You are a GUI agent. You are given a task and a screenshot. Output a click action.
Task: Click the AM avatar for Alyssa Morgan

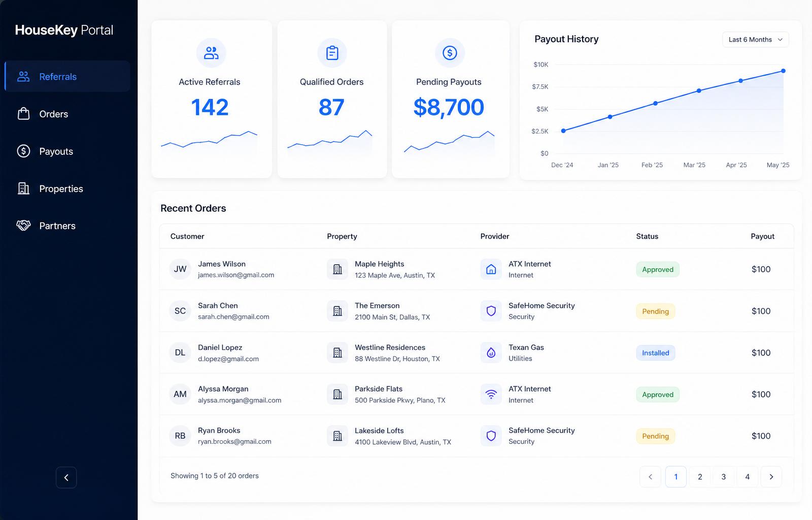pos(180,394)
